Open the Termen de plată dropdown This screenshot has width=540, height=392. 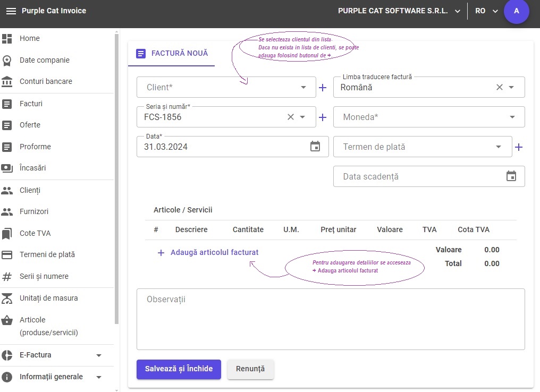(499, 147)
